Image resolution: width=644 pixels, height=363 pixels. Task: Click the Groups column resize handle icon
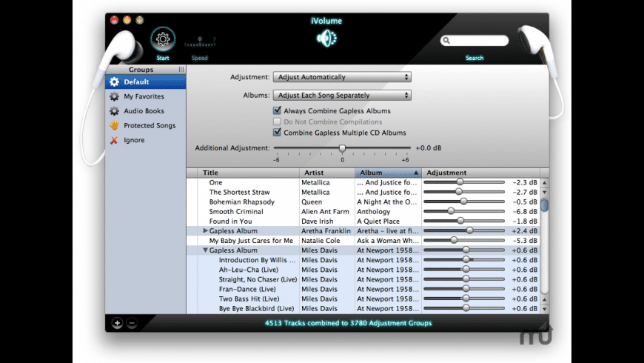click(x=181, y=70)
